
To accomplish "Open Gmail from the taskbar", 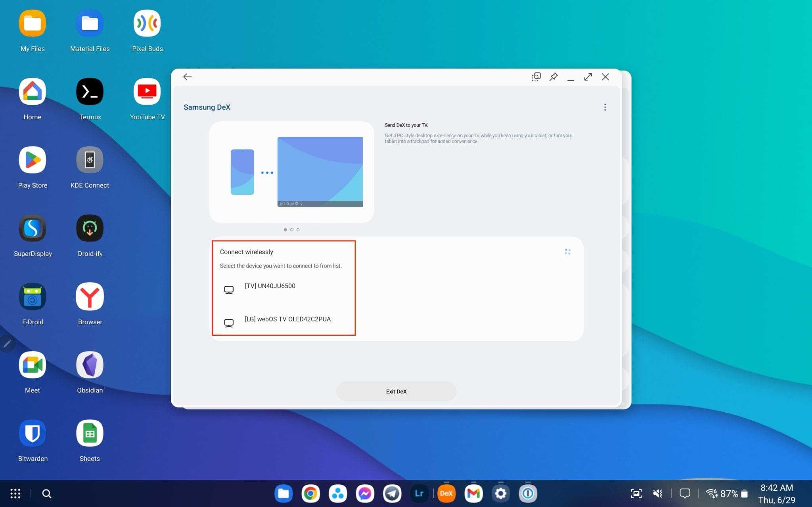I will point(473,493).
